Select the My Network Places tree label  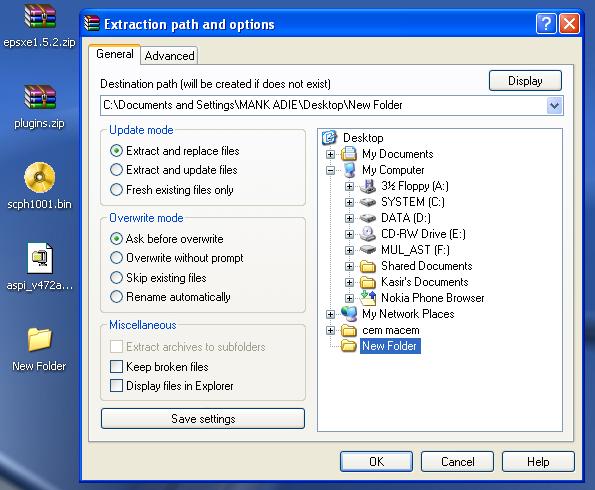[x=408, y=314]
